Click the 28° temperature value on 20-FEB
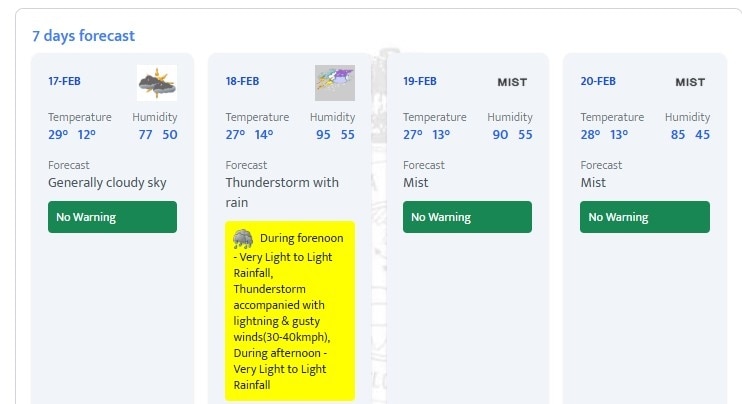This screenshot has height=404, width=742. [x=591, y=135]
